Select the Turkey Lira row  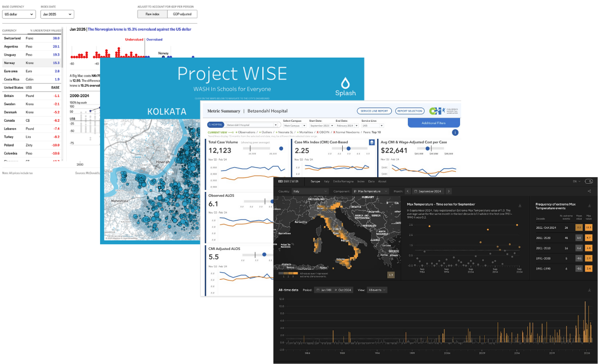tap(32, 137)
